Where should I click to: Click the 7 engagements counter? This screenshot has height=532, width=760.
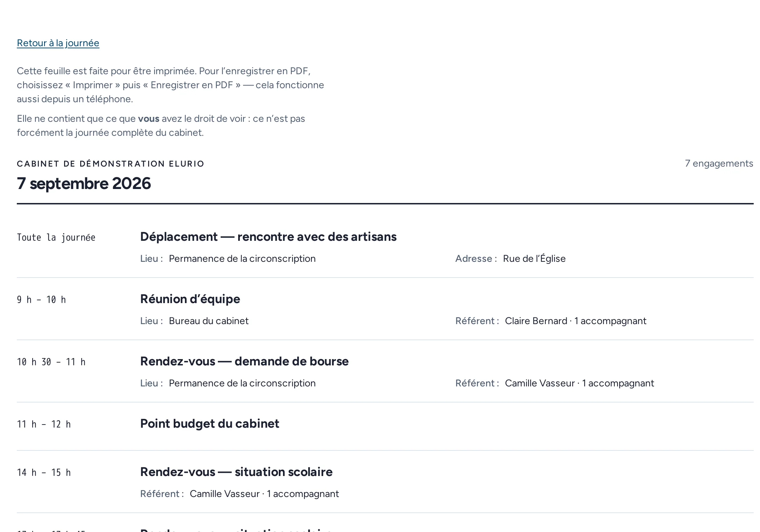coord(719,163)
